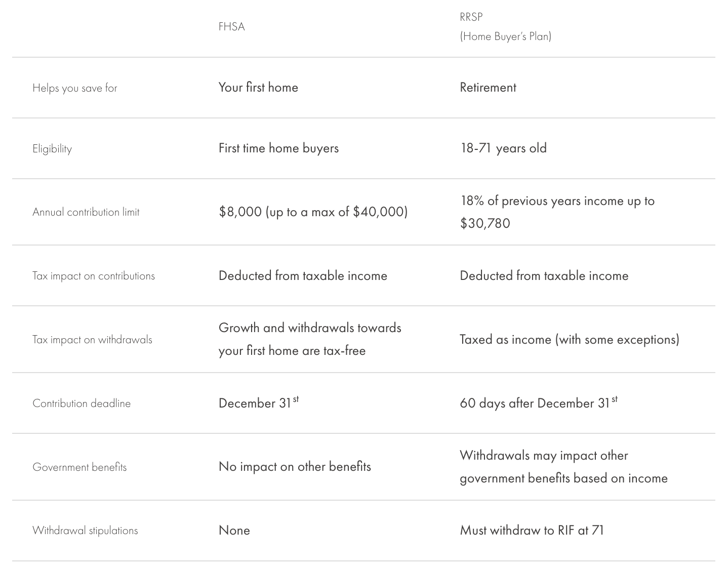
Task: Click the FHSA column header
Action: pyautogui.click(x=231, y=27)
